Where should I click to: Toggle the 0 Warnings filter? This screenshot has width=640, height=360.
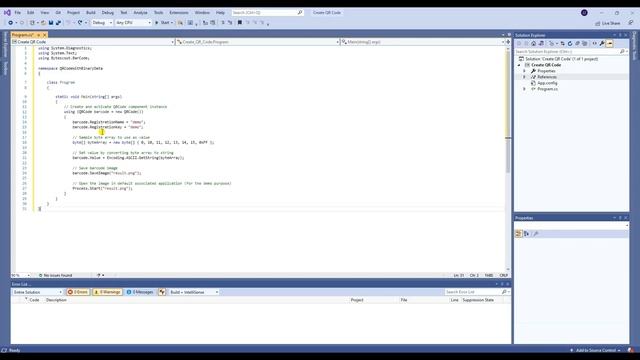click(x=107, y=292)
